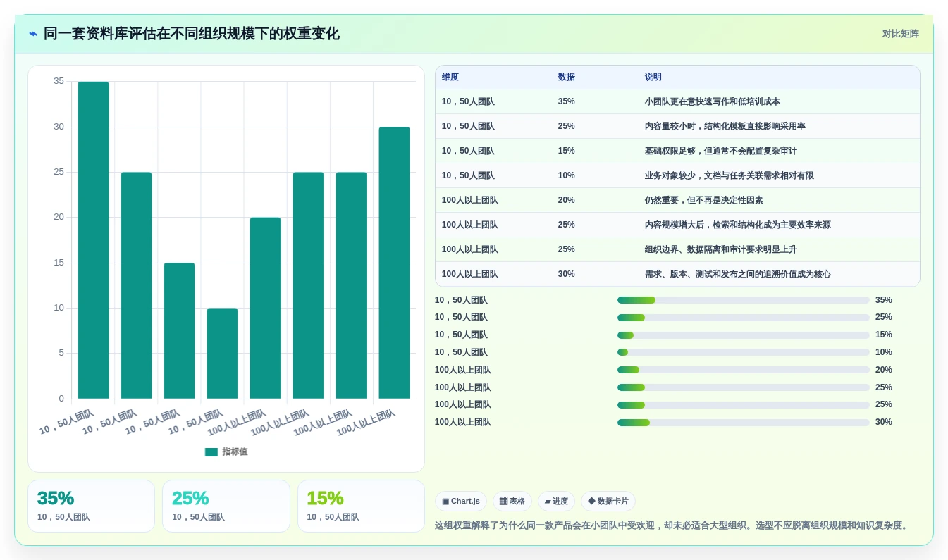Select table row about 追溯价值成为核心
Image resolution: width=948 pixels, height=560 pixels.
click(x=677, y=274)
